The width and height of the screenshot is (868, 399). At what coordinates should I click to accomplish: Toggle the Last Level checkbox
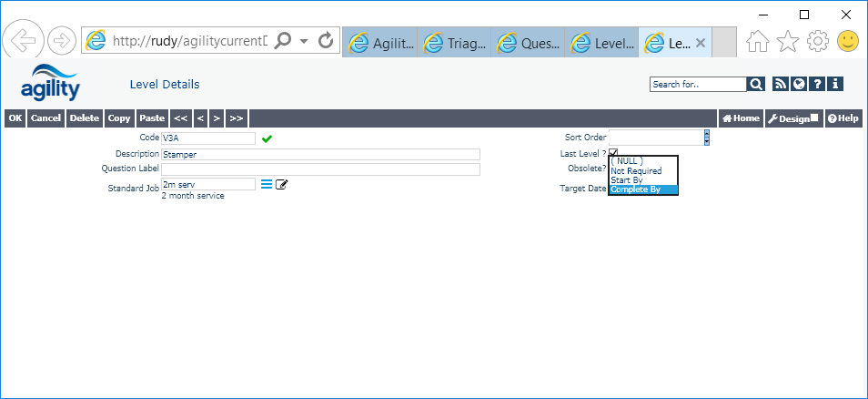(613, 153)
